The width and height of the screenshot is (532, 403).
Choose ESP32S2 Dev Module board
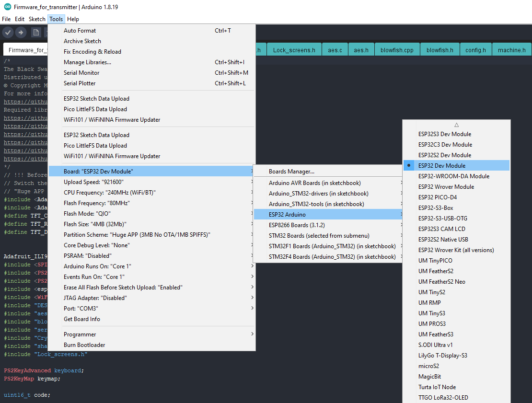click(456, 155)
